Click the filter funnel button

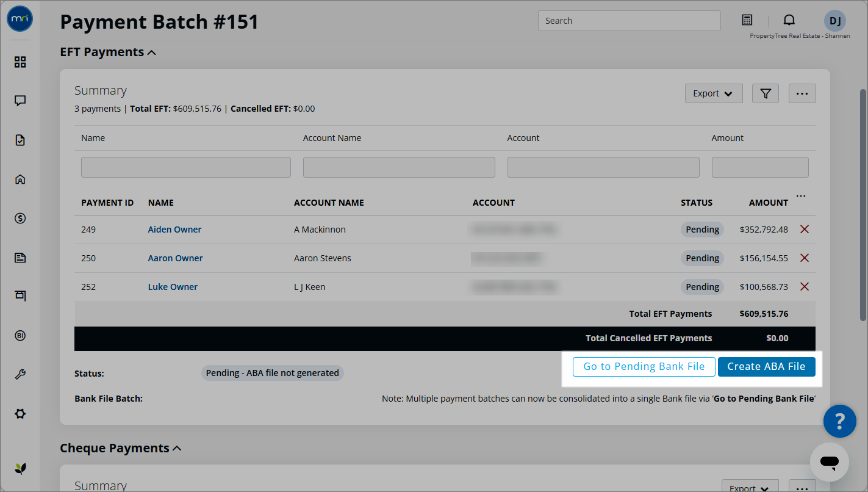tap(766, 93)
